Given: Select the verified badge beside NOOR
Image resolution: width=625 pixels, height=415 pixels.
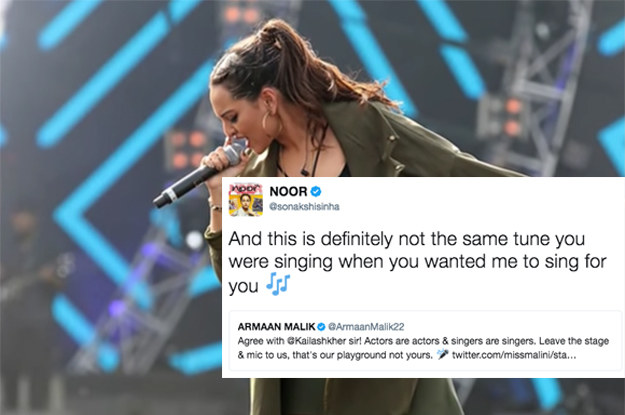Looking at the screenshot, I should (x=316, y=191).
